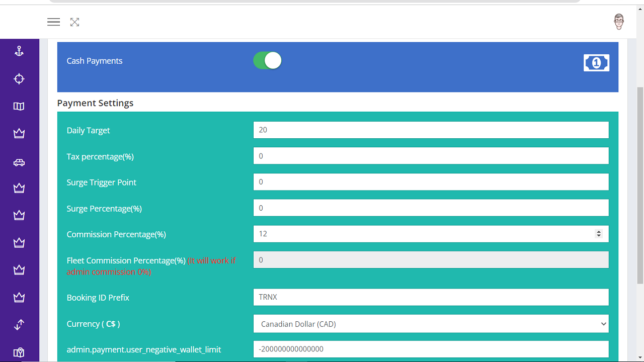Open the first crown icon below the map icon
Viewport: 644px width, 362px height.
tap(19, 133)
